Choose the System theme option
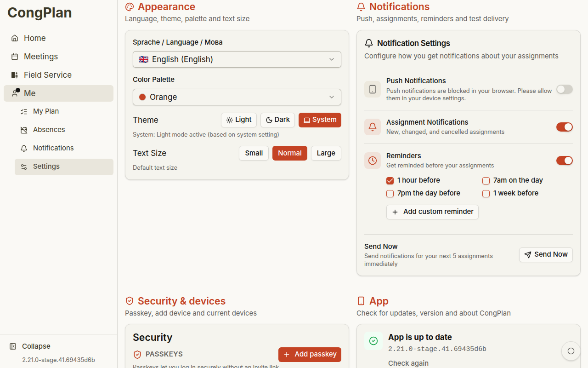Image resolution: width=588 pixels, height=368 pixels. (320, 120)
